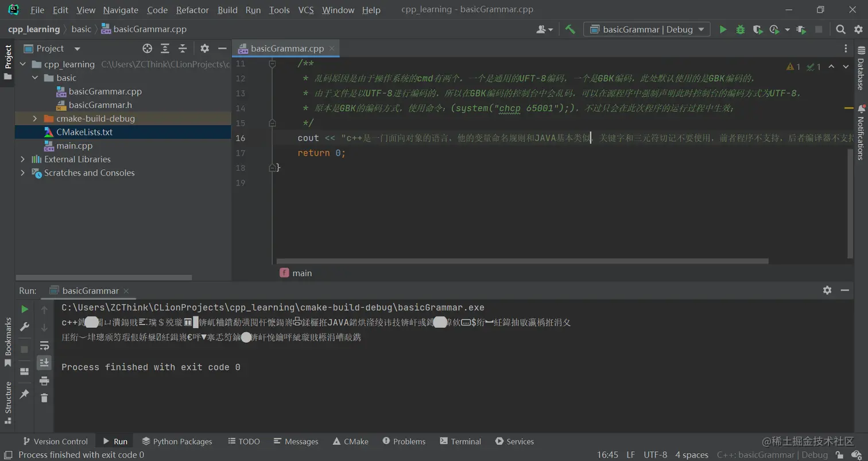The height and width of the screenshot is (461, 868).
Task: Toggle the Bookmarks side tool window
Action: click(x=8, y=342)
